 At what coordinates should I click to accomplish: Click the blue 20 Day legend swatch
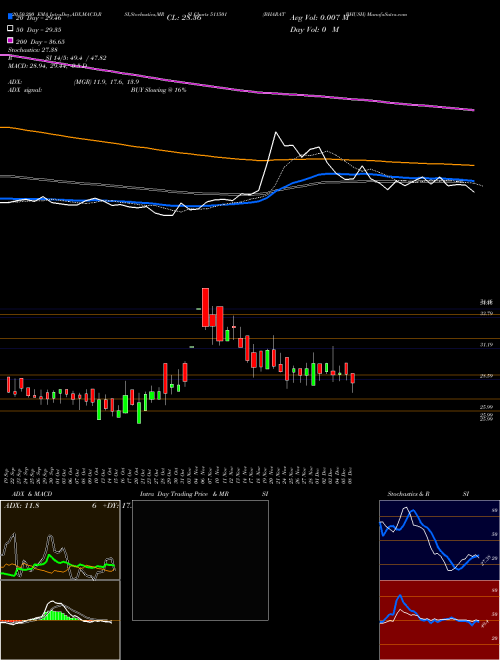click(10, 17)
